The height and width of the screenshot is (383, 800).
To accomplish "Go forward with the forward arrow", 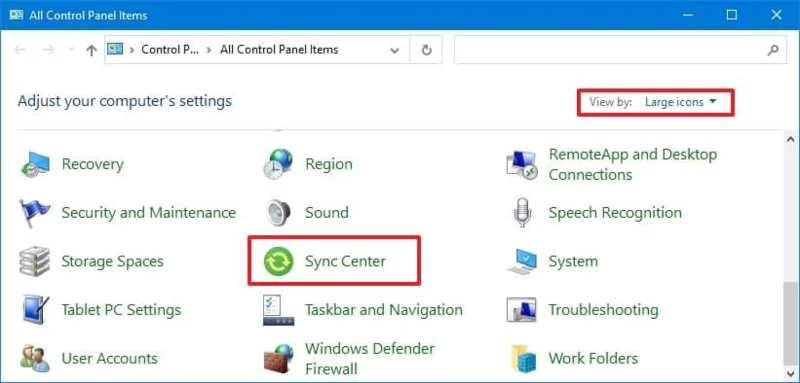I will tap(48, 50).
